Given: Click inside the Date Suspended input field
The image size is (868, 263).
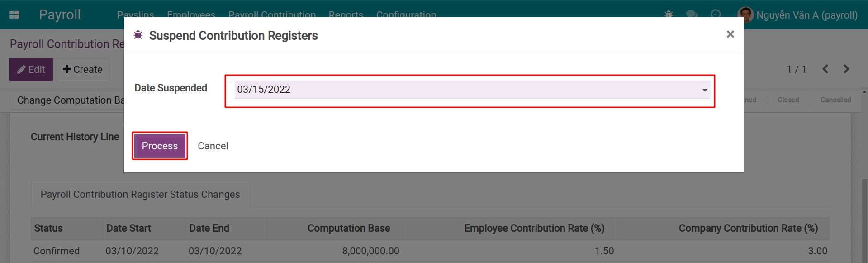Looking at the screenshot, I should (407, 89).
